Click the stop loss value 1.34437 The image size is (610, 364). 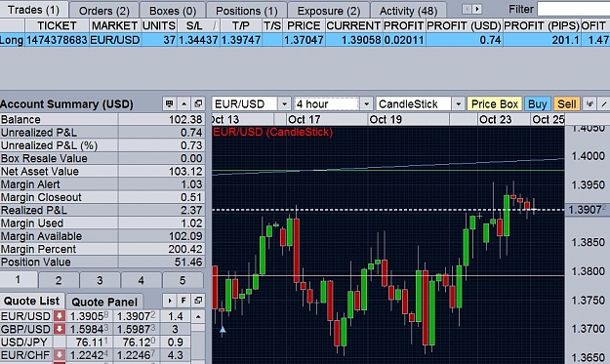click(198, 40)
